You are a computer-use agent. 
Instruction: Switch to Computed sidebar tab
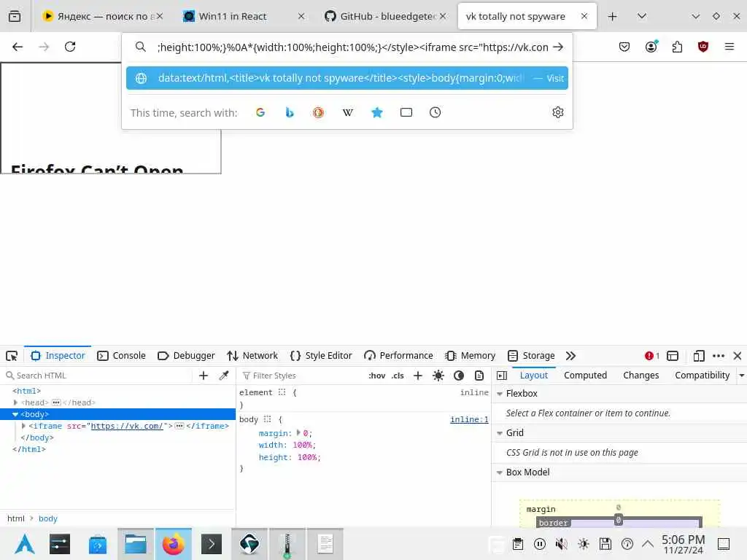click(586, 376)
